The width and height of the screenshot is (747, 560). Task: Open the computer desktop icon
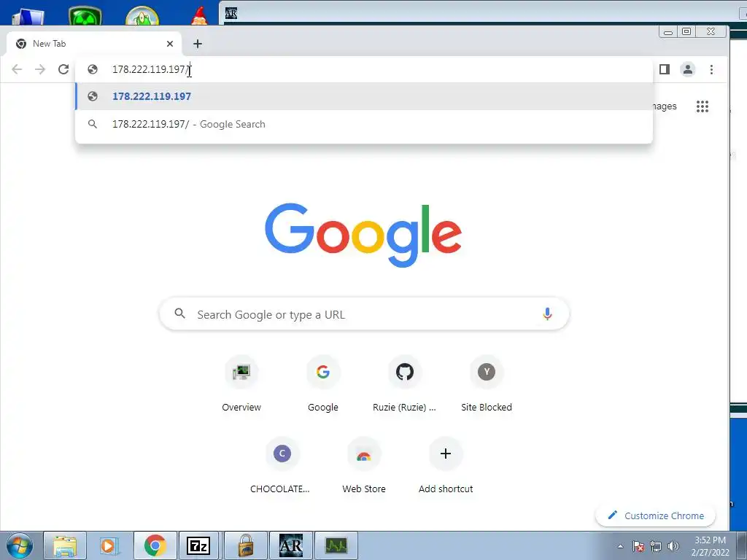pos(28,16)
